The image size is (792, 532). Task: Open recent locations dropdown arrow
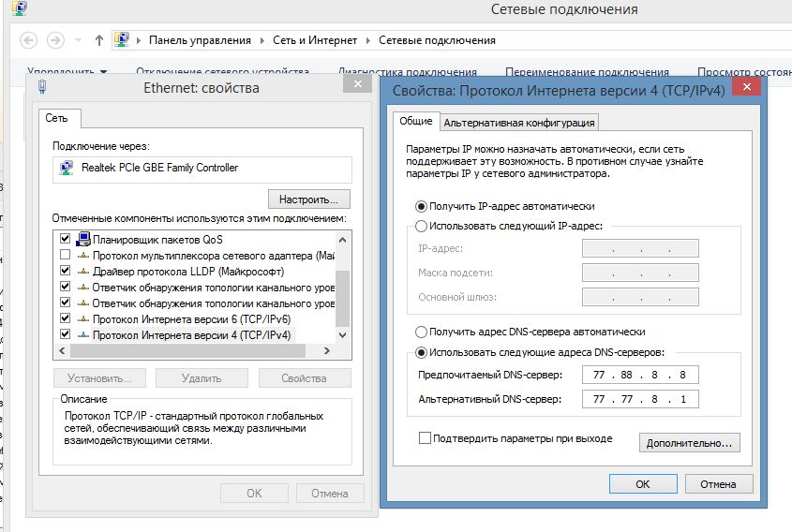(x=78, y=40)
